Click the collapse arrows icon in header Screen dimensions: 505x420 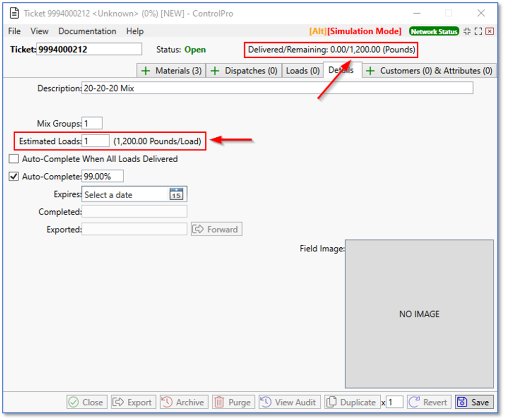coord(467,31)
